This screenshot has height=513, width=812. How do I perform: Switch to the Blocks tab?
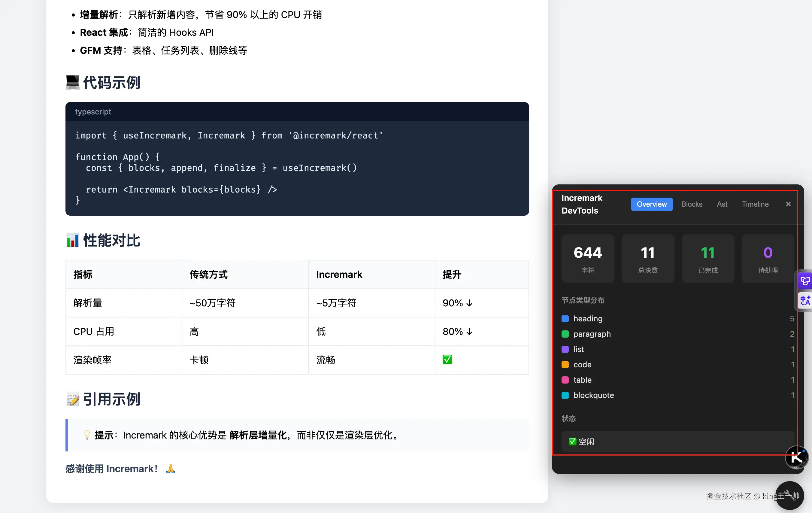click(x=692, y=204)
